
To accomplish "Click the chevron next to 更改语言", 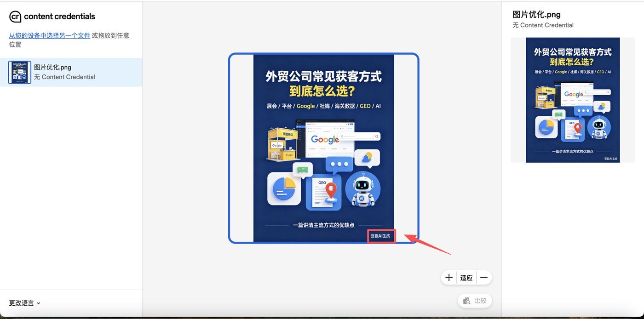I will pos(38,303).
